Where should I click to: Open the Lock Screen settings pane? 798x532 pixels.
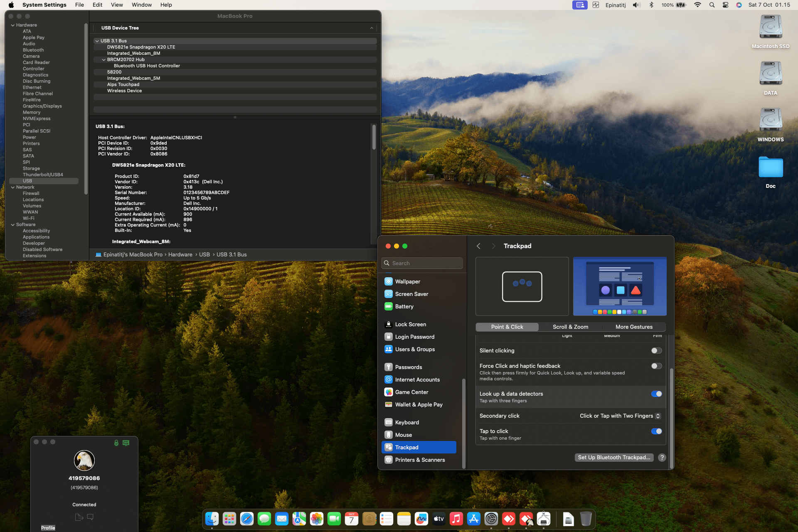click(x=410, y=324)
